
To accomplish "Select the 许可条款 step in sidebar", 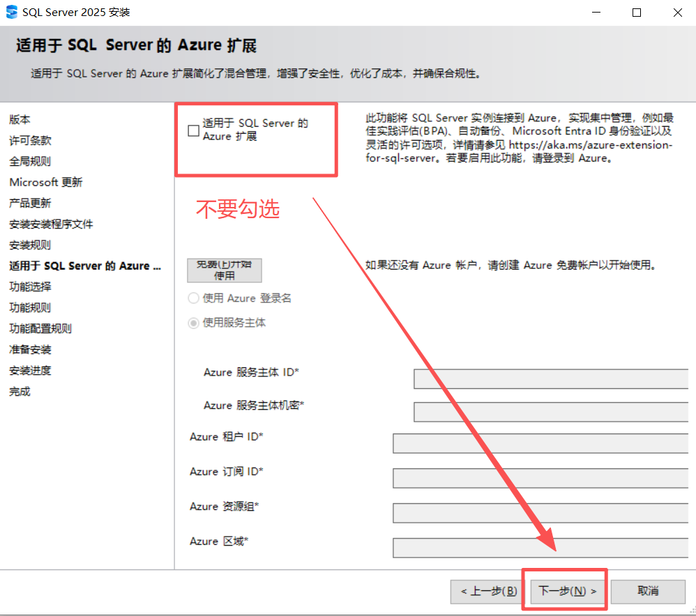I will [30, 140].
